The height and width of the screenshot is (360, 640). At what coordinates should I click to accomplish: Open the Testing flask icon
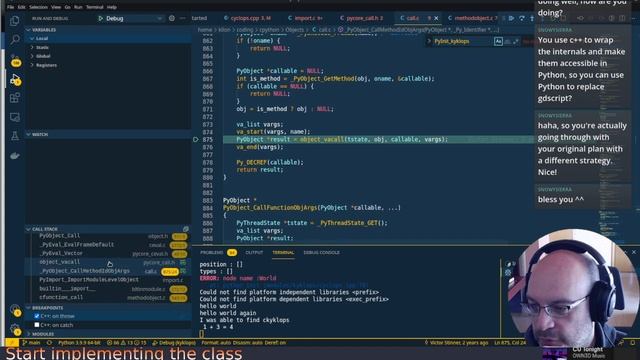click(x=15, y=136)
